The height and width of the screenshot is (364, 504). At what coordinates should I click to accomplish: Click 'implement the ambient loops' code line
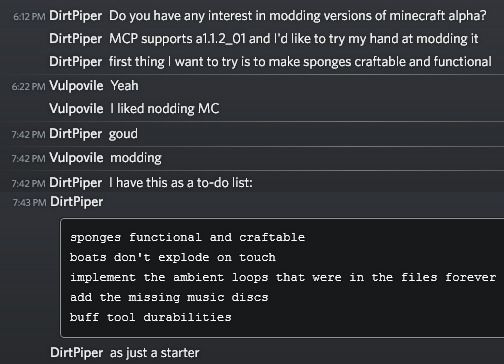(x=283, y=277)
